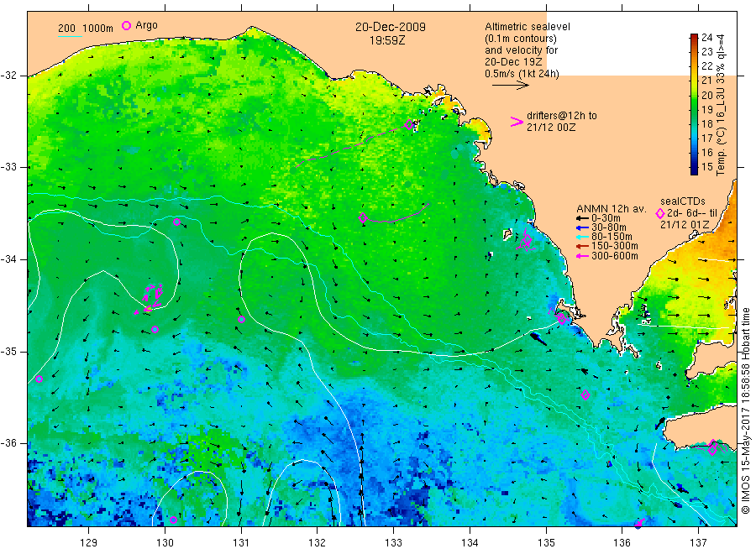Click the cyan 200m isobath legend line
This screenshot has width=756, height=554.
click(x=70, y=36)
